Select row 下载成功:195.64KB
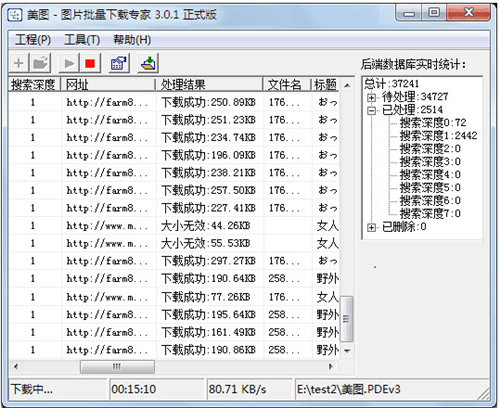500x408 pixels. pyautogui.click(x=174, y=315)
